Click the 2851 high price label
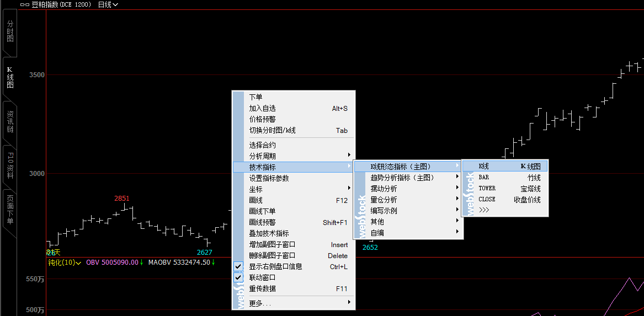The image size is (644, 316). [x=122, y=198]
